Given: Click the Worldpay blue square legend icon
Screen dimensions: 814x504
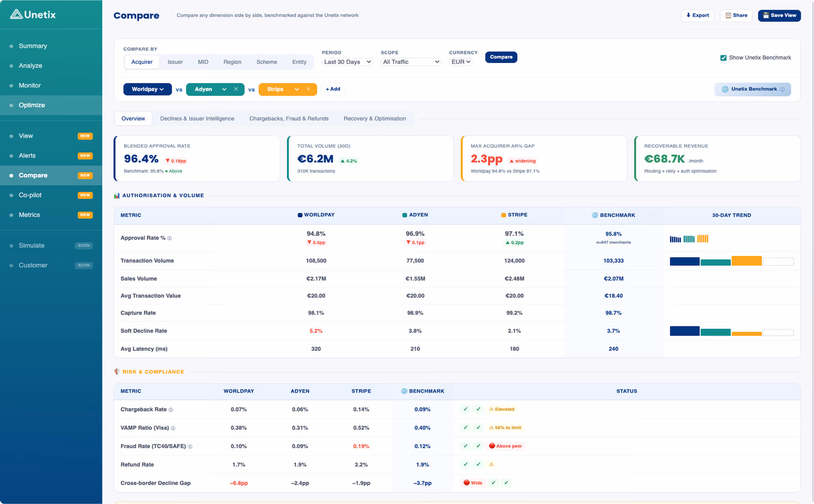Looking at the screenshot, I should 300,215.
